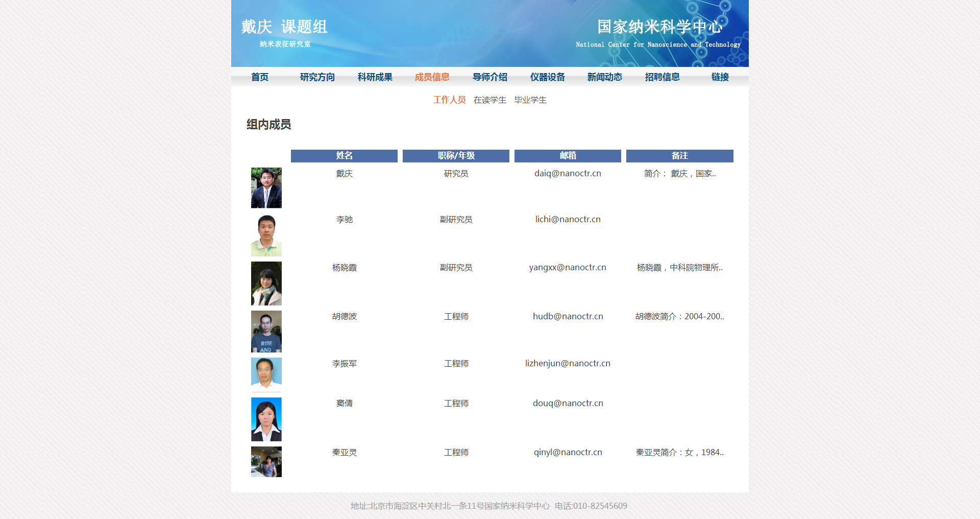Viewport: 980px width, 519px height.
Task: Open the 导师介绍 page
Action: tap(490, 77)
